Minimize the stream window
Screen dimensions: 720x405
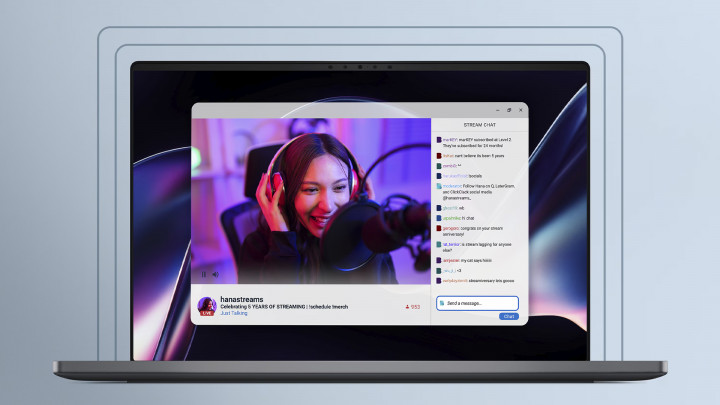pyautogui.click(x=497, y=110)
